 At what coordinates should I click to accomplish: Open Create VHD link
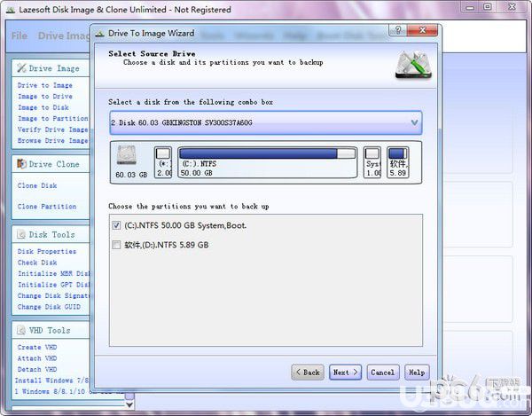tap(37, 347)
